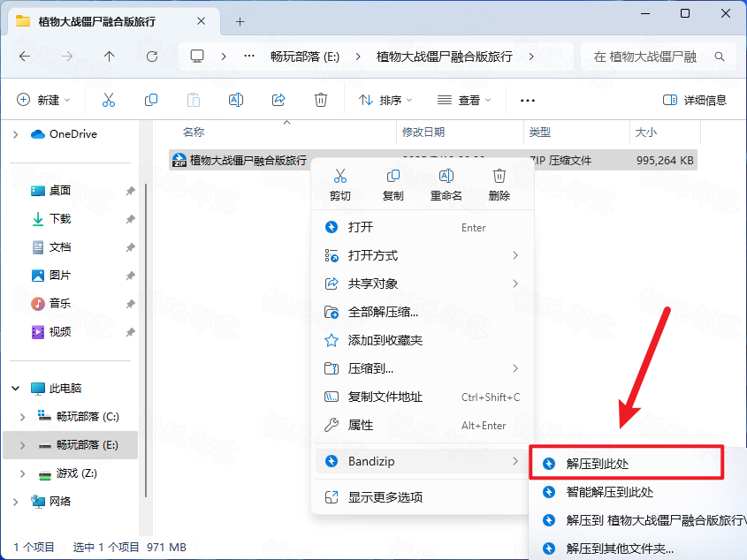Open 视频 in the sidebar

[59, 331]
